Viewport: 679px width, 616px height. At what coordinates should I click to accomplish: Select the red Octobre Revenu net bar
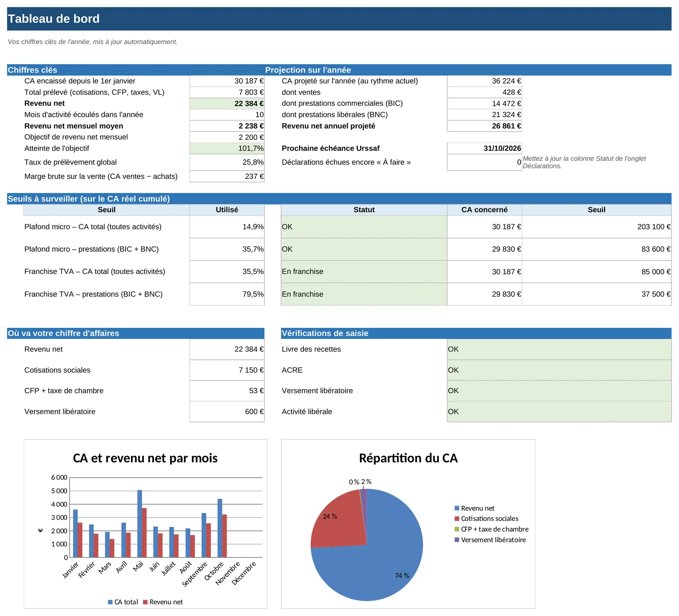[224, 536]
